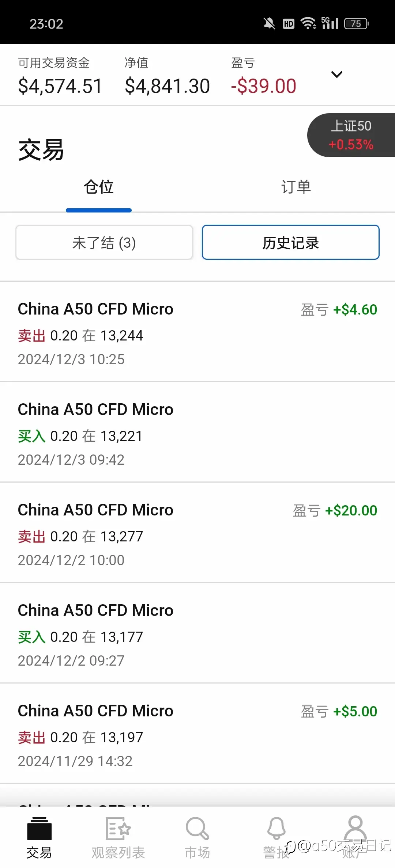Open the 上证50 +0.53% floating badge

351,135
